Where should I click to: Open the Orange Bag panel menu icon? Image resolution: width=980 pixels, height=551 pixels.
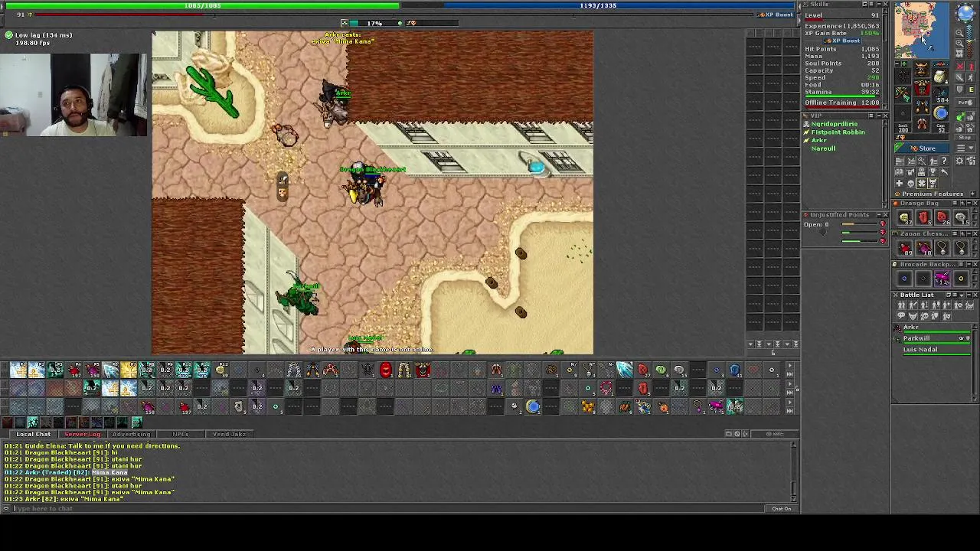point(955,204)
